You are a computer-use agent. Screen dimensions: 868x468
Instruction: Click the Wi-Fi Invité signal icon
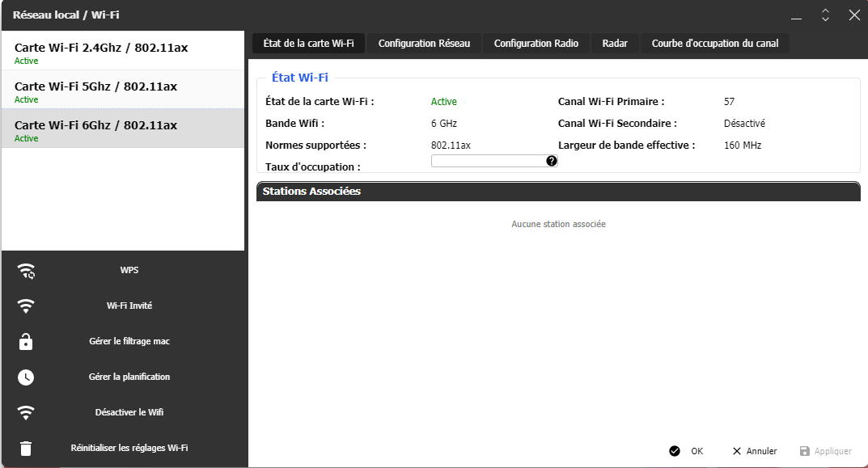point(26,306)
